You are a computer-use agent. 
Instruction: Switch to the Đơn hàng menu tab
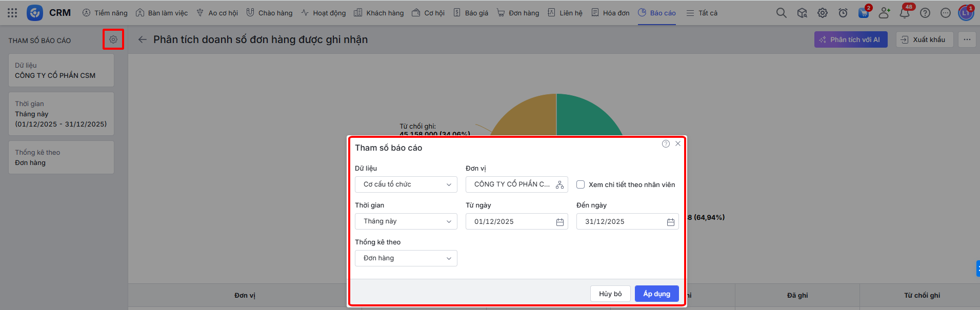[518, 13]
